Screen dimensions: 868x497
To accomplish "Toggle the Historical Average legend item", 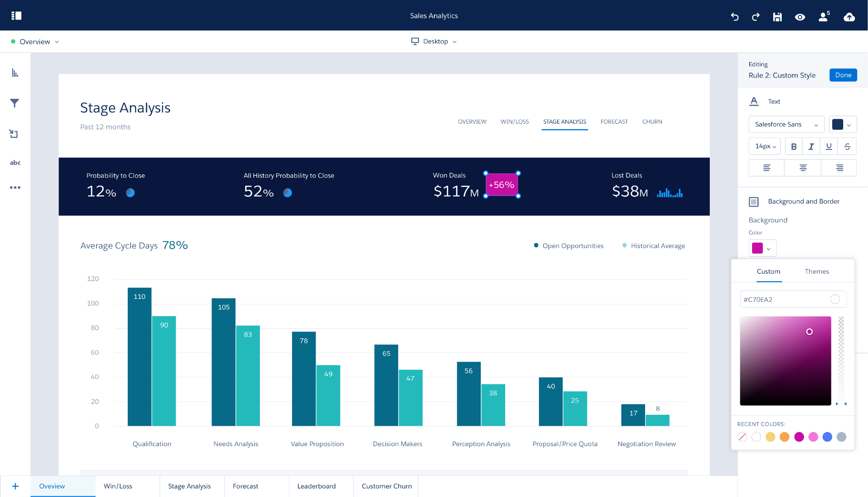I will click(x=653, y=246).
